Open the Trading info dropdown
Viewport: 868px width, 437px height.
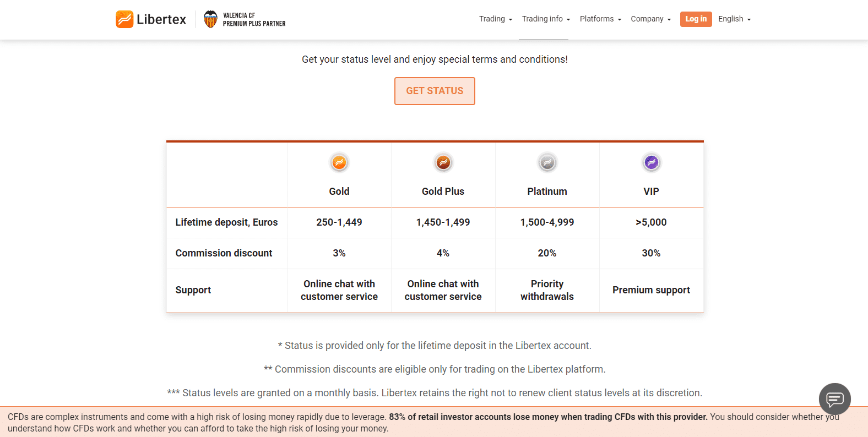(546, 19)
